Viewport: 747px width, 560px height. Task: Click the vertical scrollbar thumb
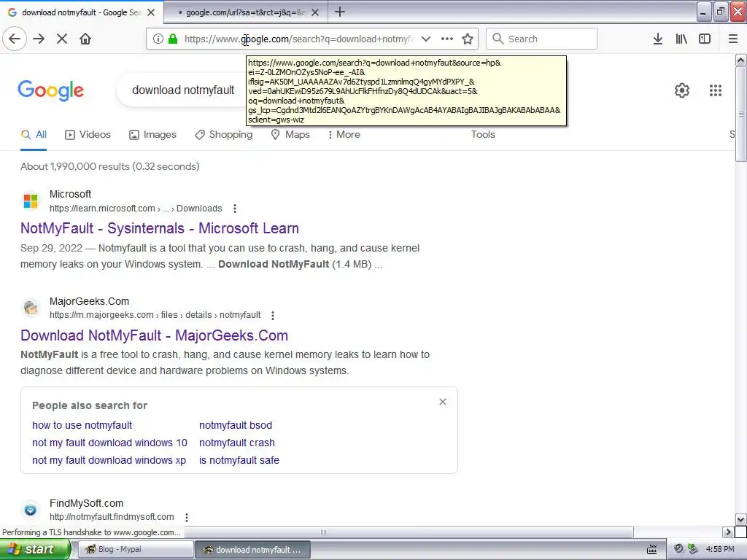(x=741, y=114)
